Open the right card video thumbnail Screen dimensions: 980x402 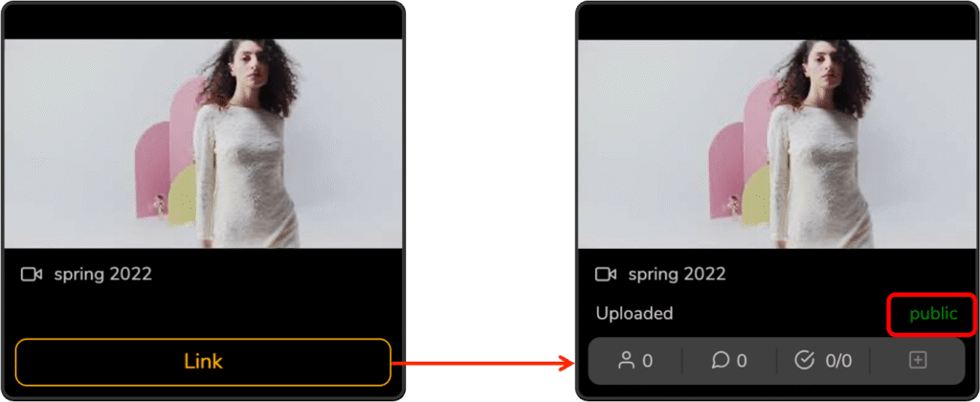click(x=777, y=144)
